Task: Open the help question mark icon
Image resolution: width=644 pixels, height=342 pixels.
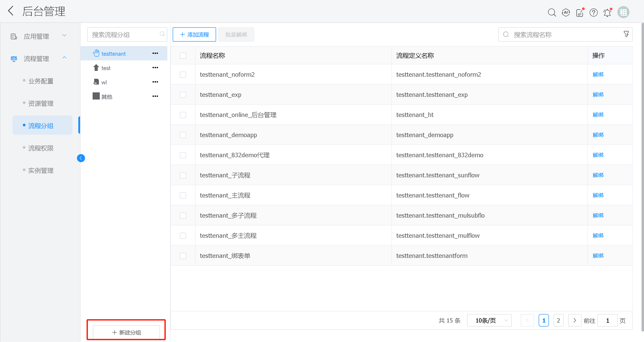Action: click(x=593, y=13)
